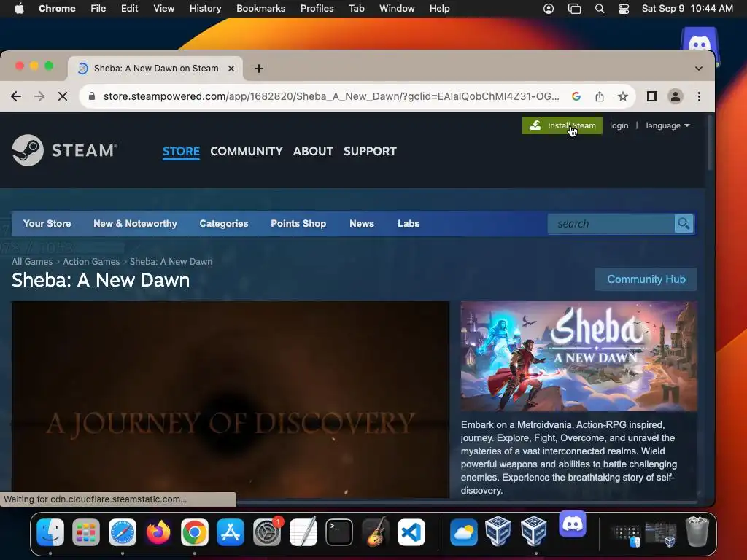The width and height of the screenshot is (747, 560).
Task: Open a new Chrome tab
Action: 259,69
